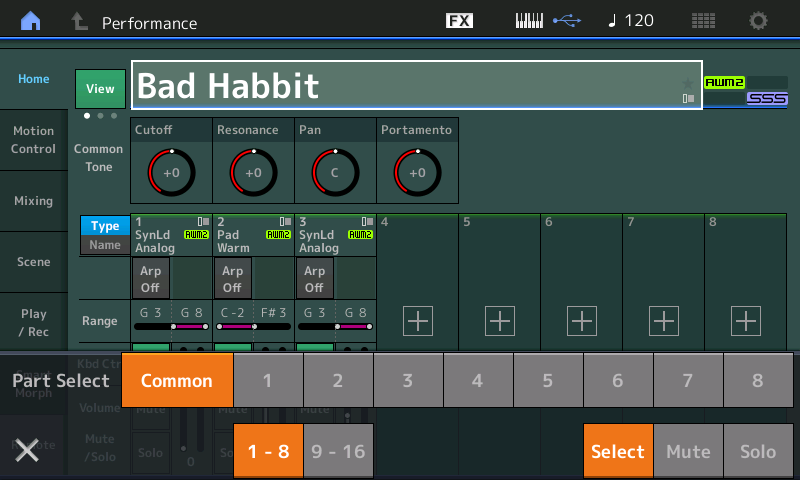Add a part in slot 8
This screenshot has height=480, width=800.
click(746, 321)
